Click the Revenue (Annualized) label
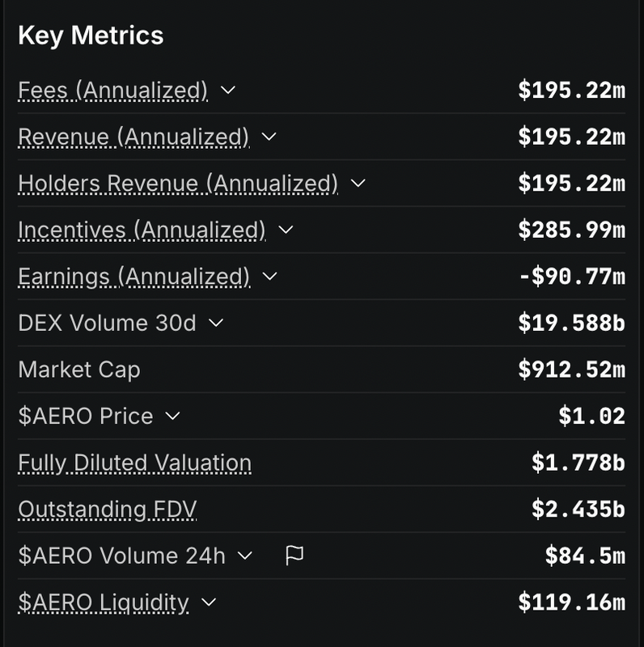This screenshot has width=644, height=647. tap(133, 137)
